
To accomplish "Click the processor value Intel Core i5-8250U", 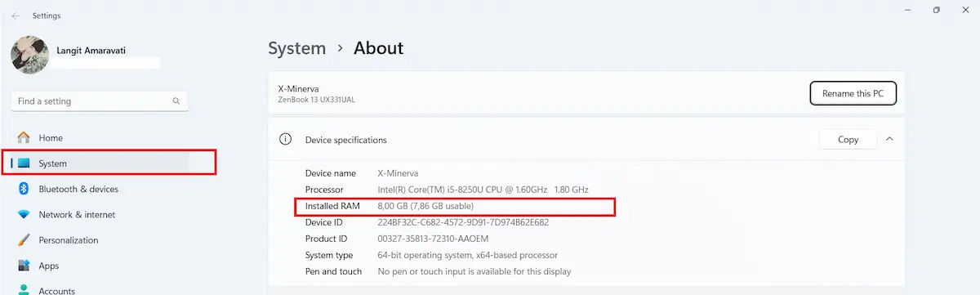I will tap(483, 190).
